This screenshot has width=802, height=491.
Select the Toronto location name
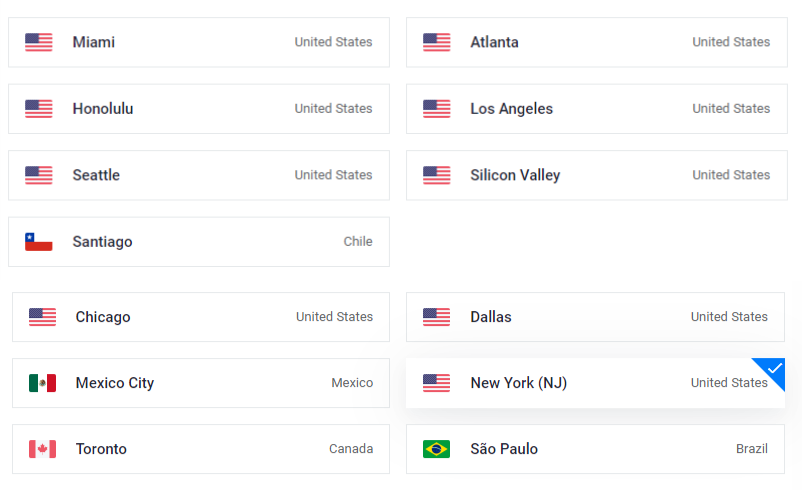click(101, 449)
